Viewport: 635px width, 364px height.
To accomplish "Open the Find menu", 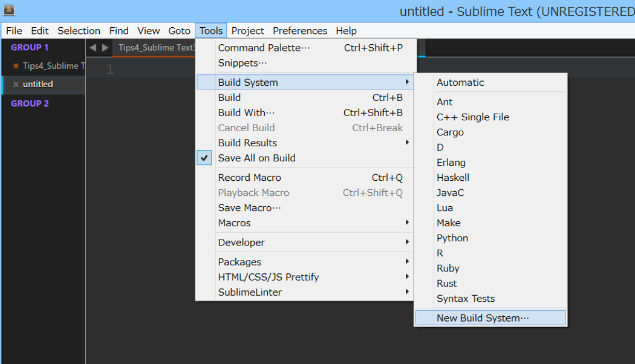I will point(119,31).
